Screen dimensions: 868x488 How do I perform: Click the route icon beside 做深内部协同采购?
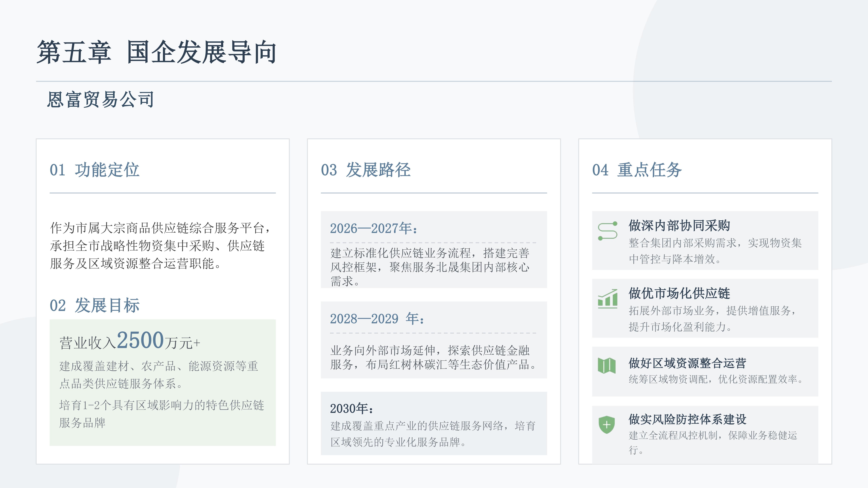coord(608,231)
